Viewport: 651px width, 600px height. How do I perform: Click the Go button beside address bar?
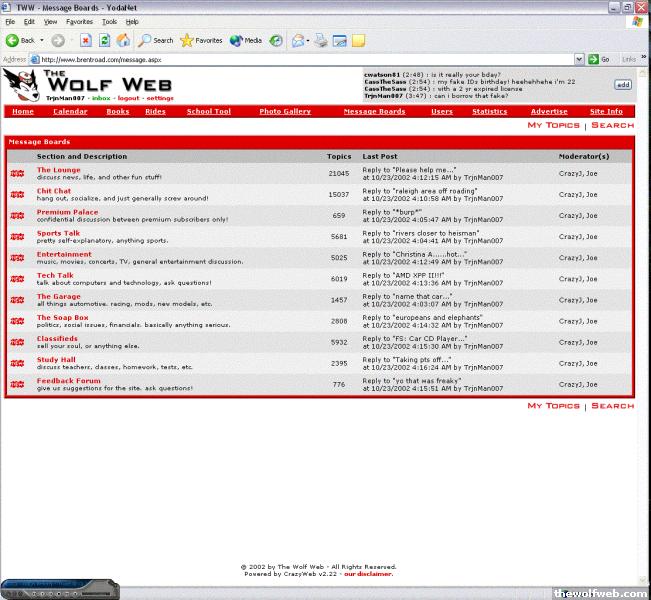(x=599, y=59)
